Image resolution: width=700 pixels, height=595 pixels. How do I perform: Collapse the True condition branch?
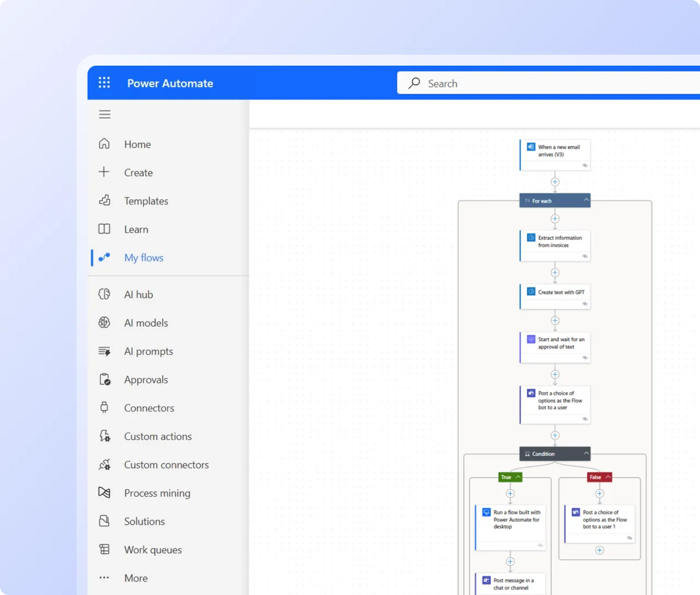point(517,477)
